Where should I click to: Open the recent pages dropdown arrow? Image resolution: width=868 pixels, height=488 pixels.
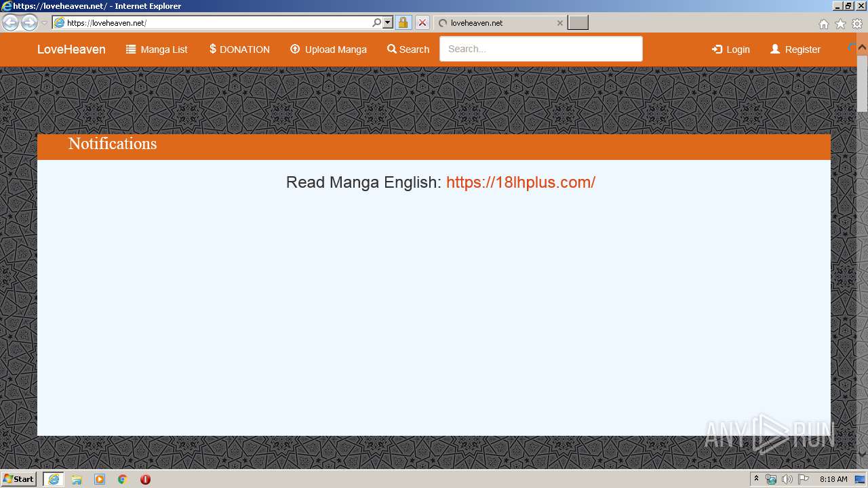click(x=45, y=23)
